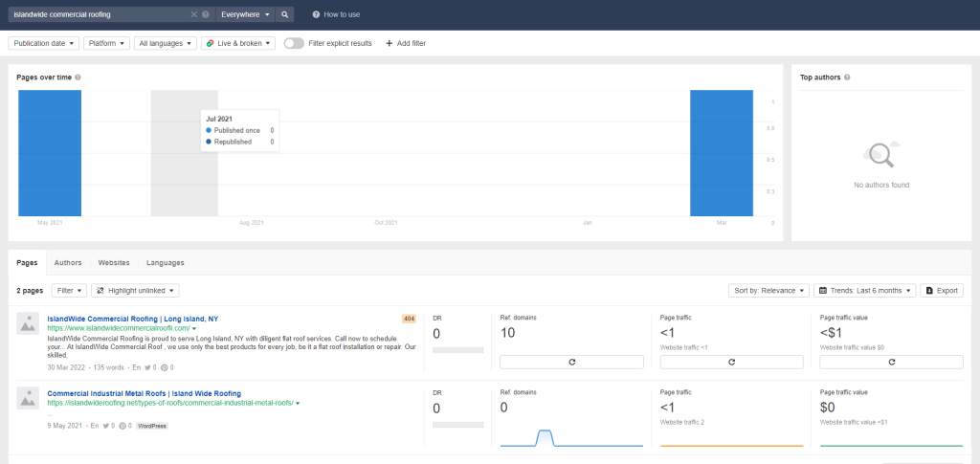This screenshot has width=980, height=464.
Task: Click the No authors found magnifier illustration
Action: pyautogui.click(x=881, y=154)
